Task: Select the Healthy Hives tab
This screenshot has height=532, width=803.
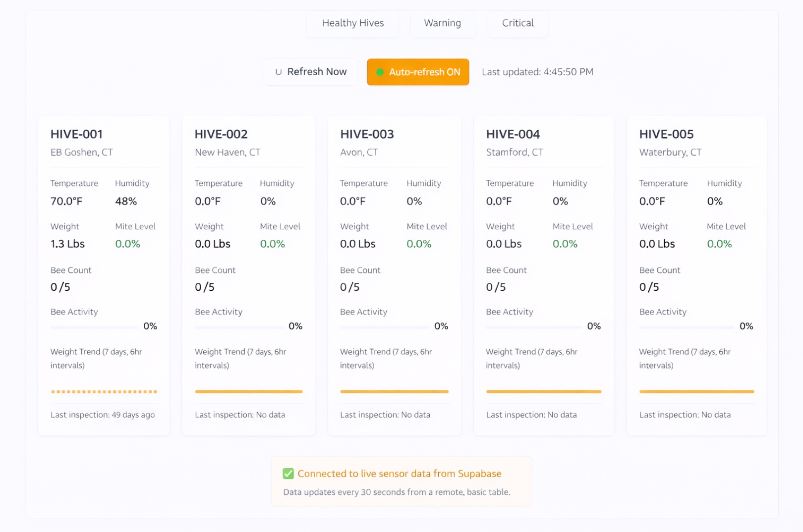Action: pos(352,23)
